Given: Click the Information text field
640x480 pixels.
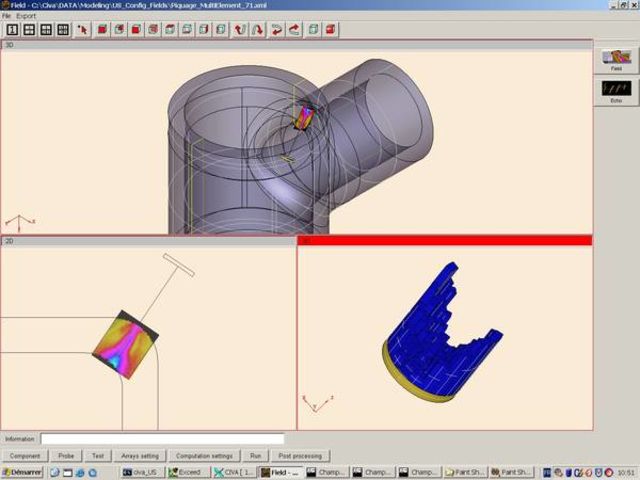Looking at the screenshot, I should (162, 438).
